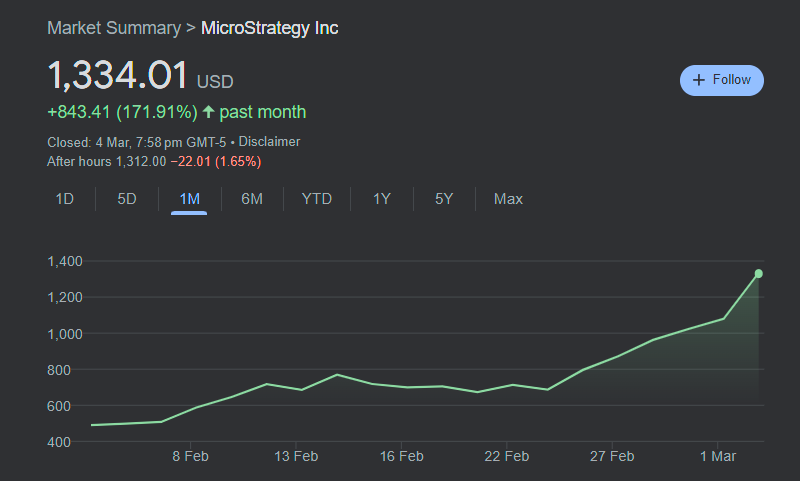Screen dimensions: 800x481
Task: Click the 1,000 y-axis label
Action: click(65, 335)
